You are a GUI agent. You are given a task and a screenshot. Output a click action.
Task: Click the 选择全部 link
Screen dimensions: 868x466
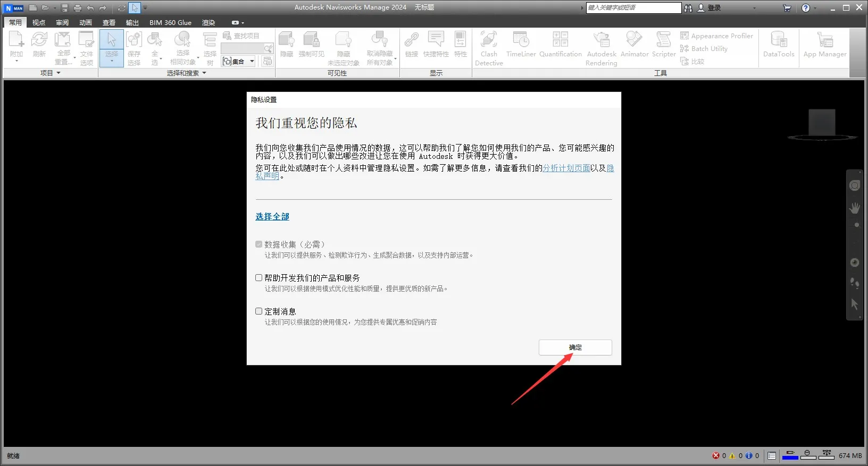click(x=272, y=217)
